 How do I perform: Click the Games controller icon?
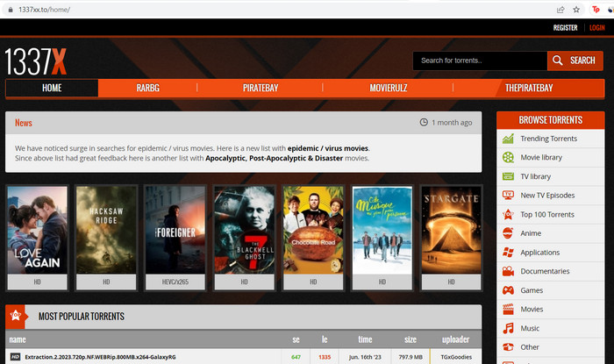(x=508, y=290)
